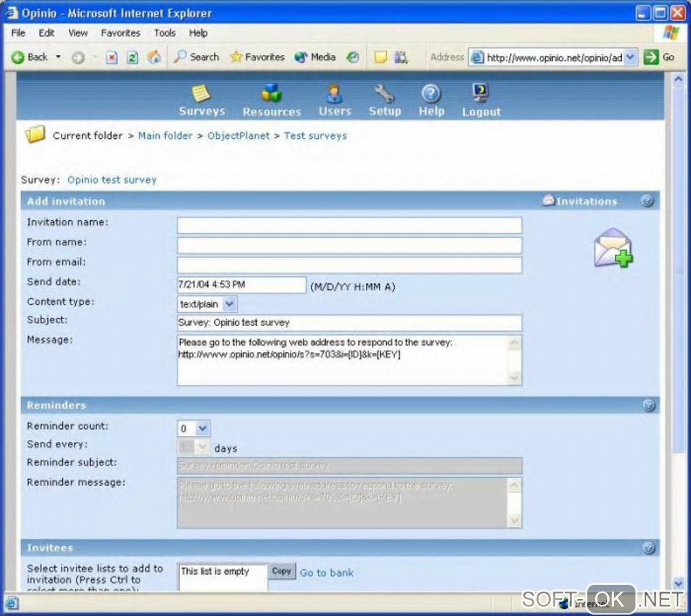This screenshot has width=691, height=616.
Task: Open the View menu
Action: (x=78, y=33)
